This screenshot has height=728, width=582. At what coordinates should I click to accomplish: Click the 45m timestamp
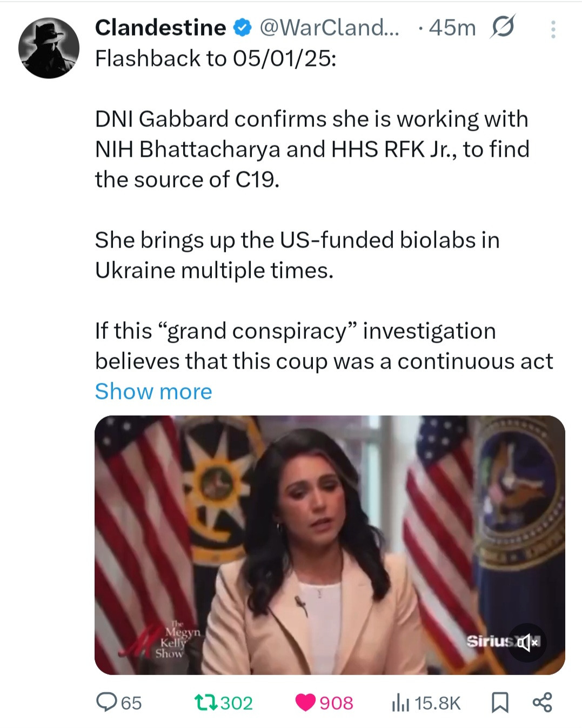(x=452, y=28)
